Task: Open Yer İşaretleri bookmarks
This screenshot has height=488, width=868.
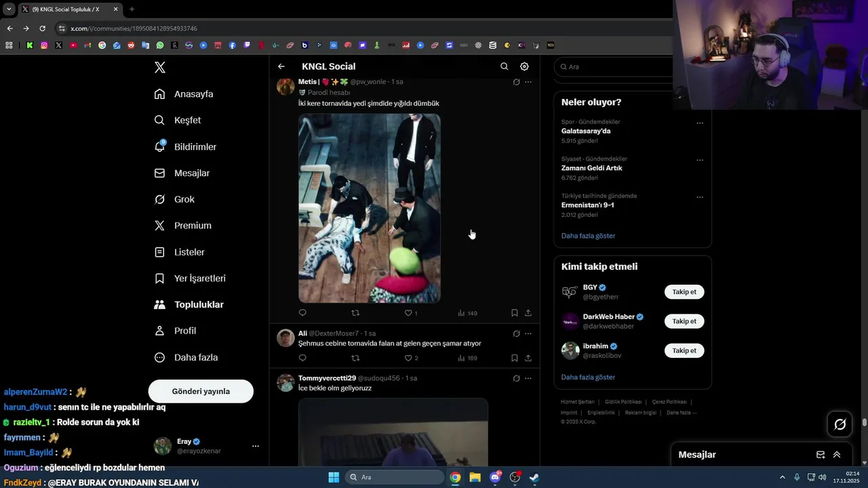Action: [190, 279]
